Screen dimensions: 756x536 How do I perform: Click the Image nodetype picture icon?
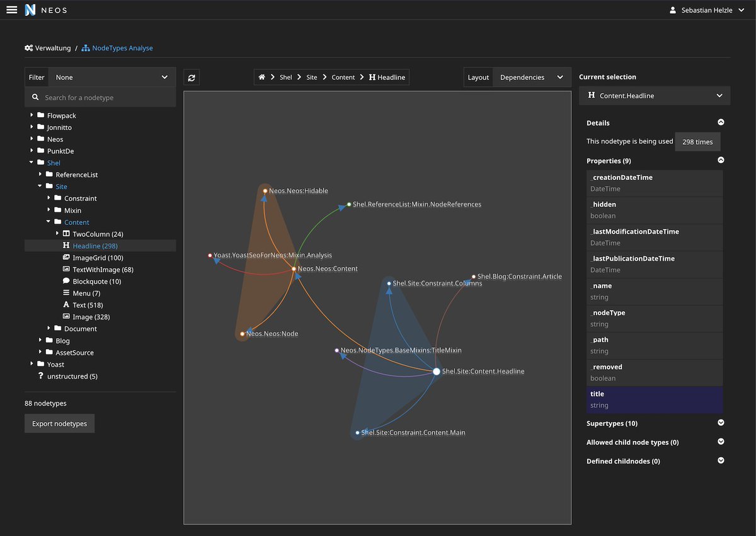66,317
